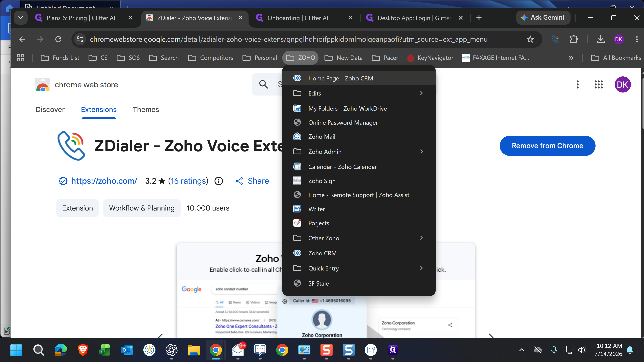Image resolution: width=644 pixels, height=362 pixels.
Task: Go to the Discover section
Action: click(50, 109)
